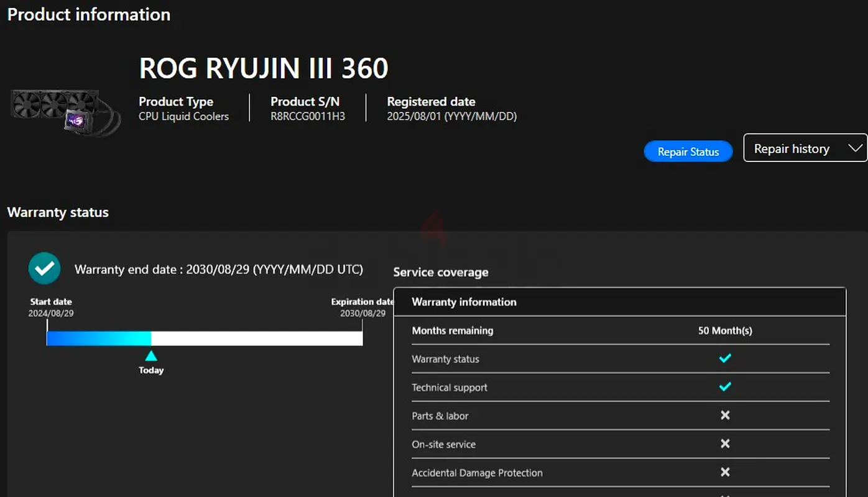
Task: Click the warranty period progress bar
Action: (205, 338)
